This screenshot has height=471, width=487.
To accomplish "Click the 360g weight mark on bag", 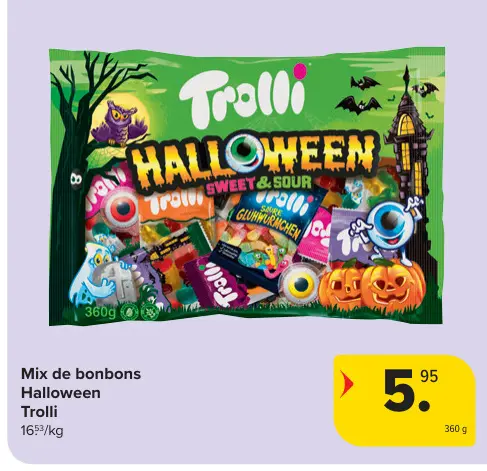I will pyautogui.click(x=100, y=312).
